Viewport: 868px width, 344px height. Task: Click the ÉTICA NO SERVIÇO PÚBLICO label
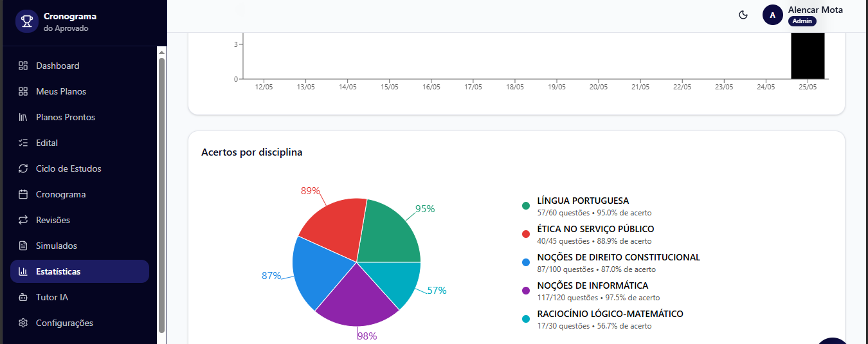[x=596, y=229]
